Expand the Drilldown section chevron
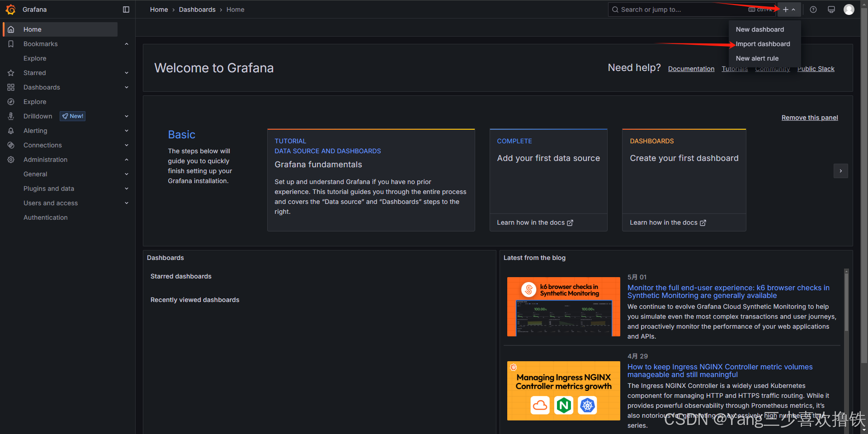Viewport: 868px width, 434px height. 127,116
